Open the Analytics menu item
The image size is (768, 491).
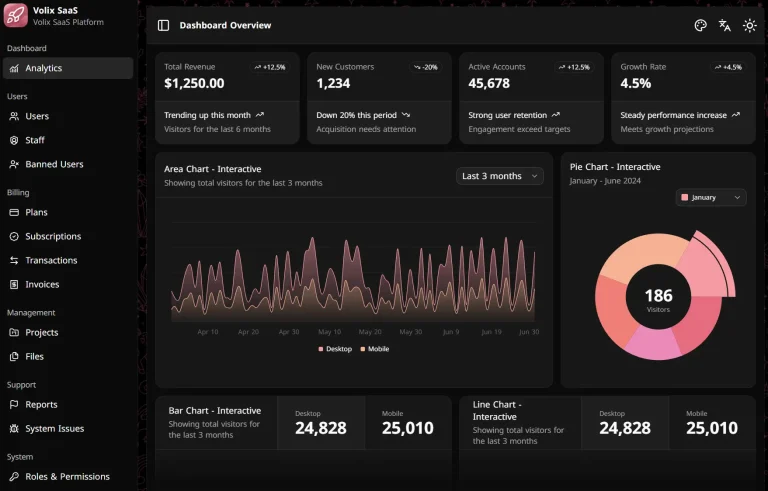(x=68, y=69)
